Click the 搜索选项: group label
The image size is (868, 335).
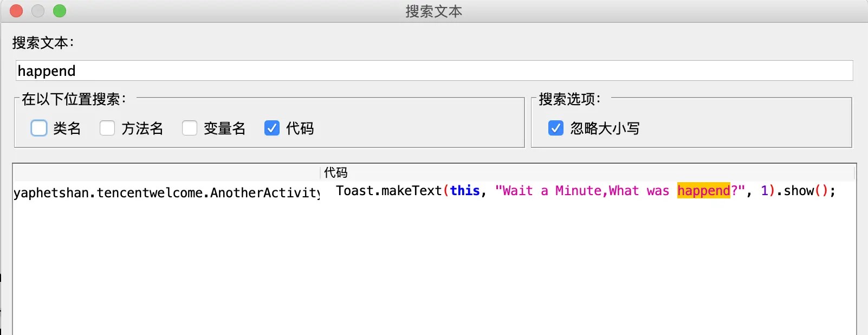(x=569, y=99)
